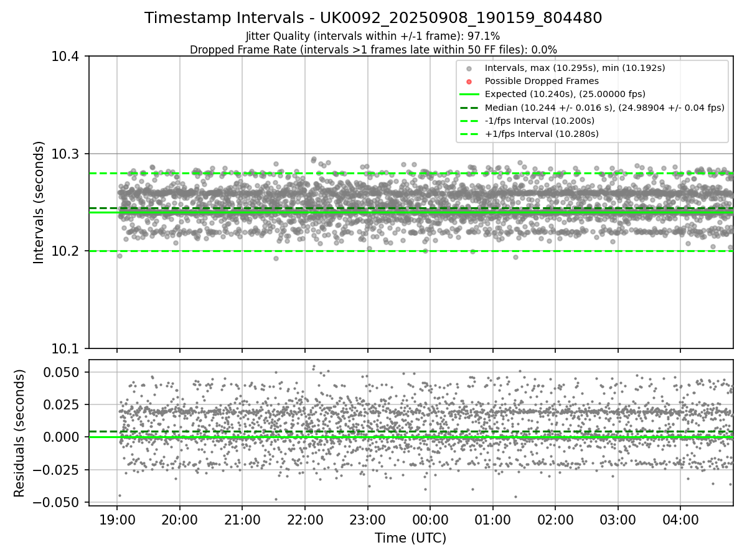Click the 'Time (UTC)' x-axis label
This screenshot has height=560, width=747.
point(410,538)
